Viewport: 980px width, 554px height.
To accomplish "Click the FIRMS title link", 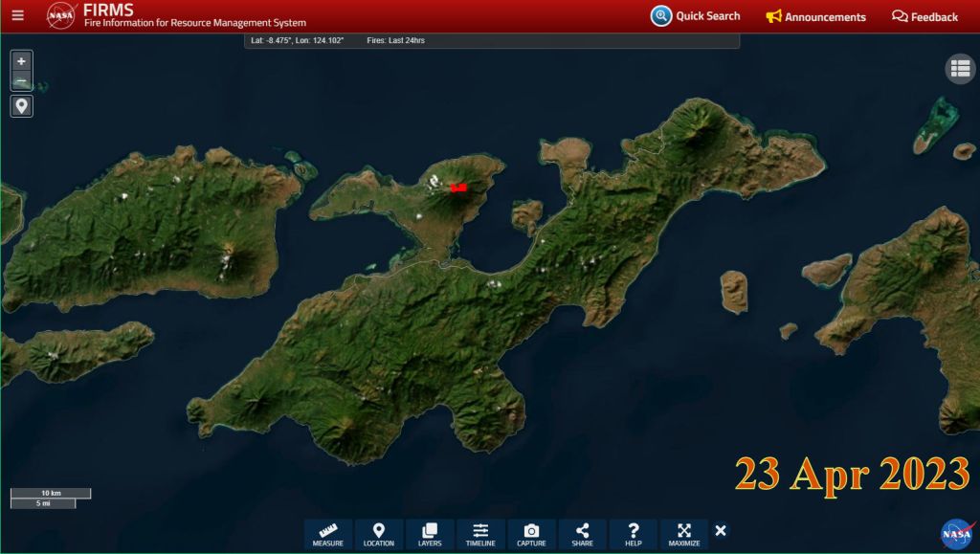I will coord(108,11).
